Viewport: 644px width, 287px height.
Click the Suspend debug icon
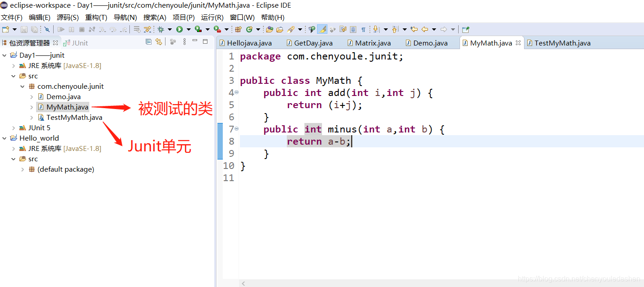coord(71,29)
